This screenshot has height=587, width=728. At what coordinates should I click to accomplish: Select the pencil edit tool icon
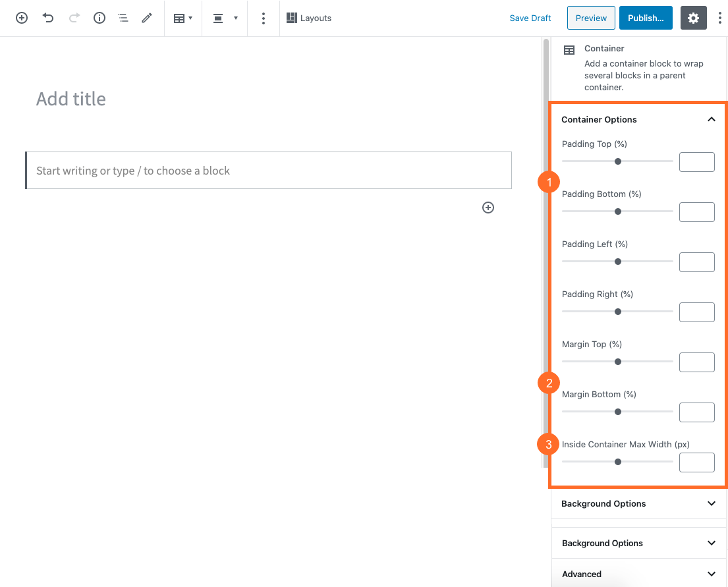147,18
